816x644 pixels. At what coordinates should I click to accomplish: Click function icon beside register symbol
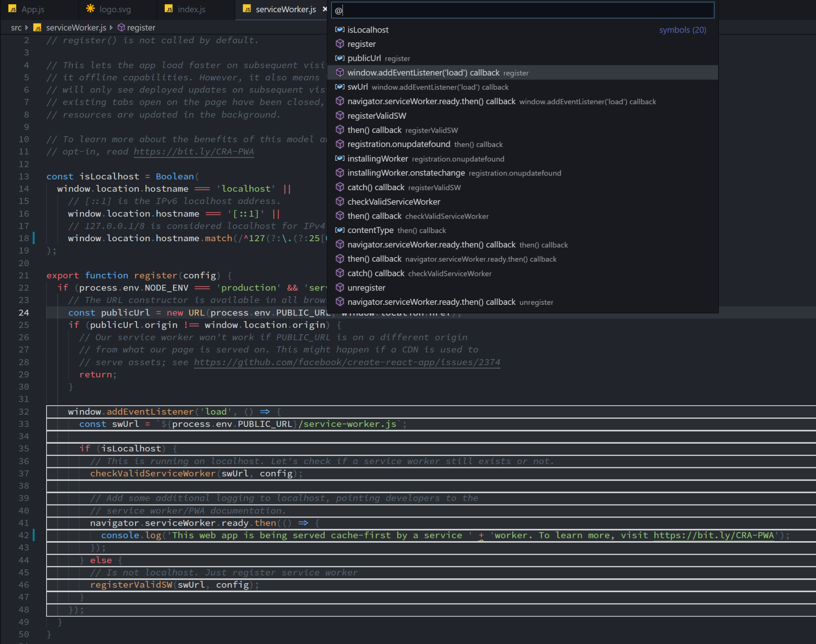pyautogui.click(x=340, y=44)
